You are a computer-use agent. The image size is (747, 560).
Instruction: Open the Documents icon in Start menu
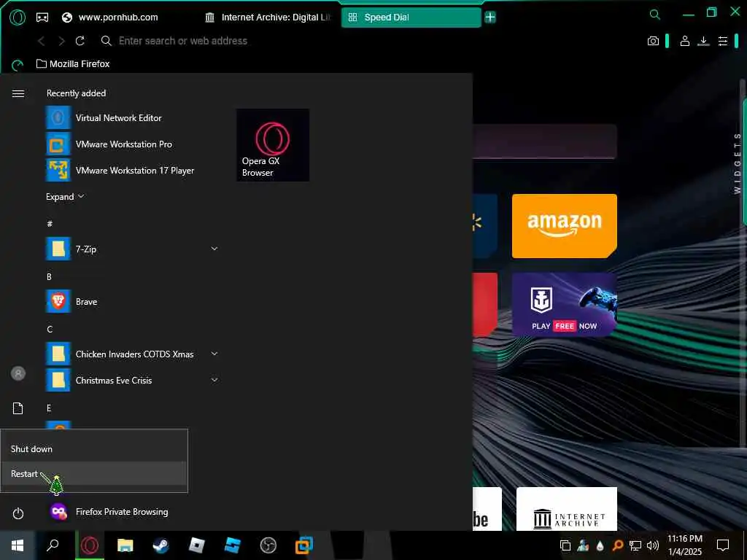(18, 408)
